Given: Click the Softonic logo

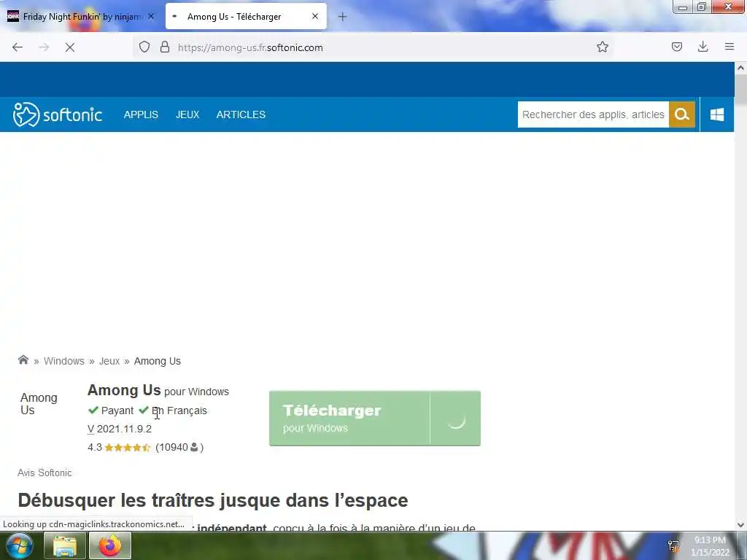Looking at the screenshot, I should click(57, 114).
